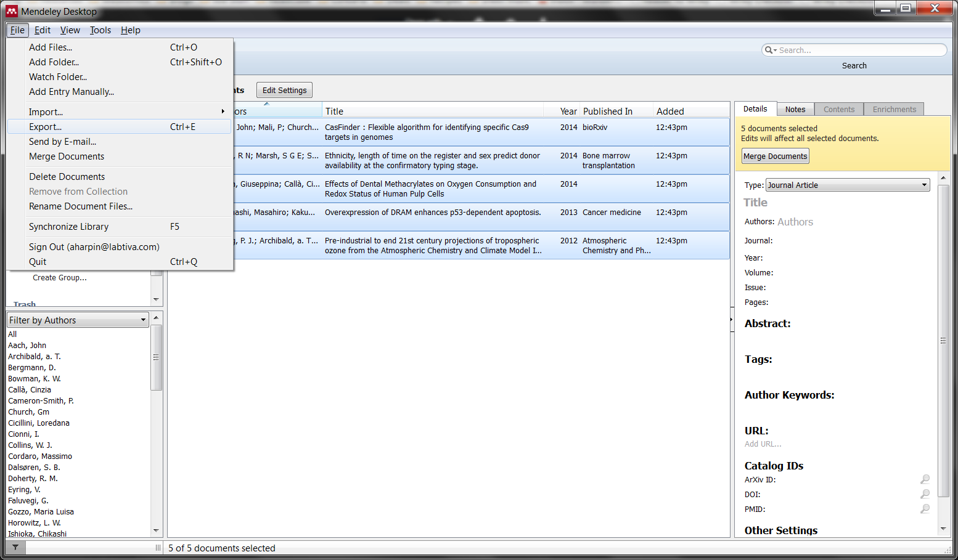Switch to the Notes tab
This screenshot has width=958, height=560.
coord(795,109)
